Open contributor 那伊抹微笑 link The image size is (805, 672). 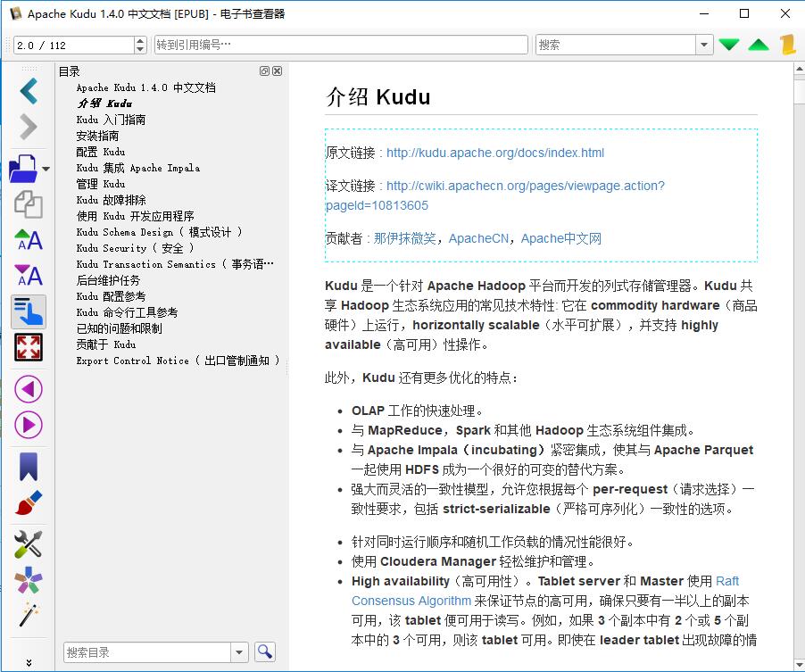point(404,238)
